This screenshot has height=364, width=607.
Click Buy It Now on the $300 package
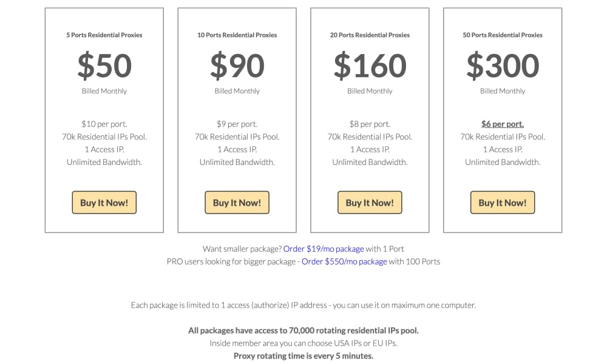point(503,202)
